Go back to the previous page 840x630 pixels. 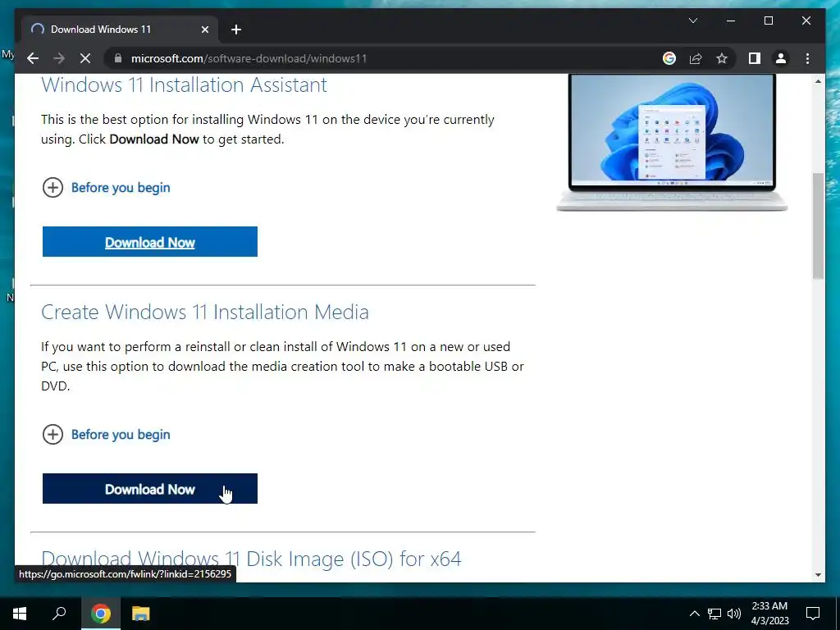point(33,58)
